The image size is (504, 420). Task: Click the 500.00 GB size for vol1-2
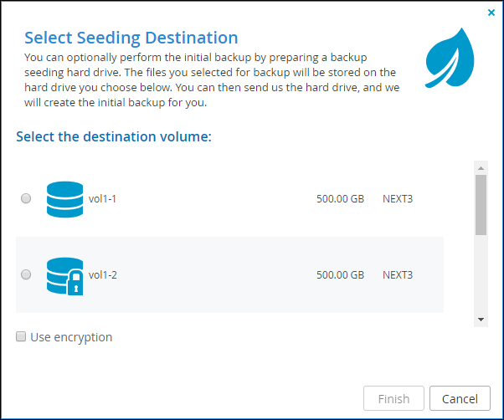click(340, 275)
